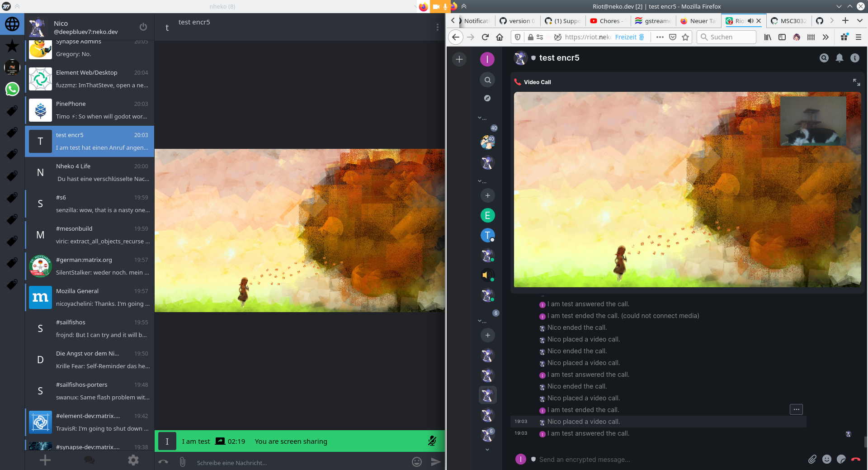Mute audio on the Riot tab
Image resolution: width=868 pixels, height=470 pixels.
[750, 21]
